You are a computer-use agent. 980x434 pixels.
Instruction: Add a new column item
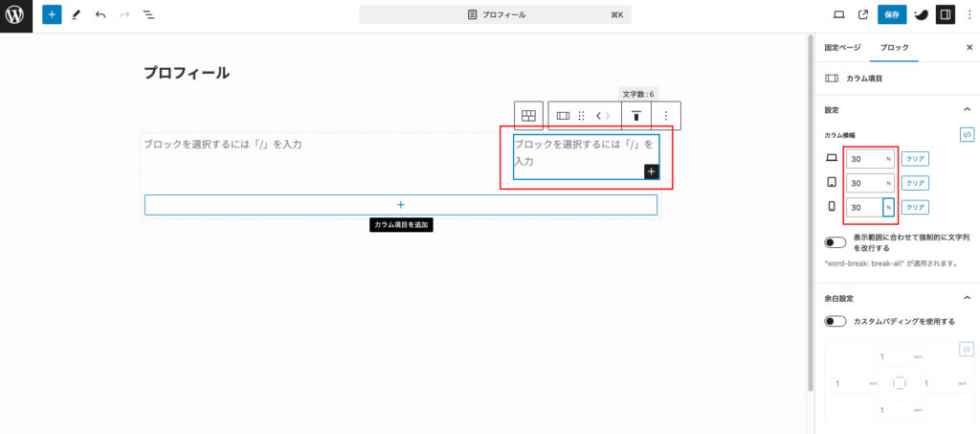(401, 204)
